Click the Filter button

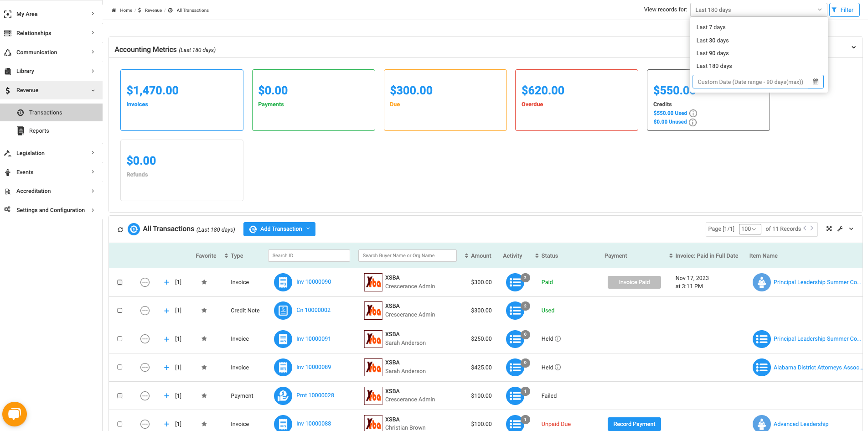(x=844, y=10)
